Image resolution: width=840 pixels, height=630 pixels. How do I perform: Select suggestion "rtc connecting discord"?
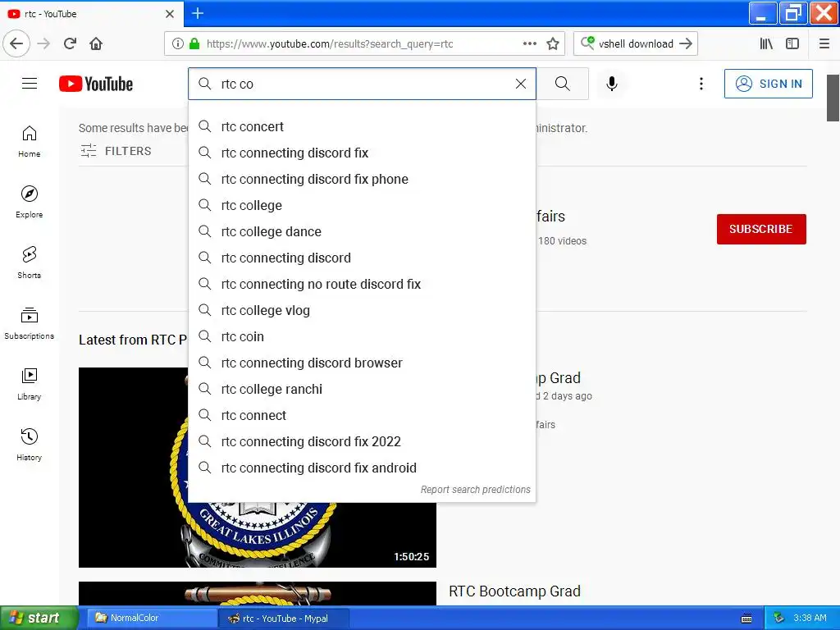pyautogui.click(x=362, y=258)
